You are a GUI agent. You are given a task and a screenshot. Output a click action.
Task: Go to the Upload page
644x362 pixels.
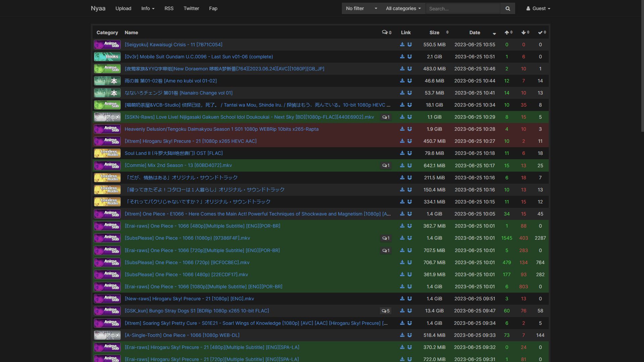click(x=123, y=9)
